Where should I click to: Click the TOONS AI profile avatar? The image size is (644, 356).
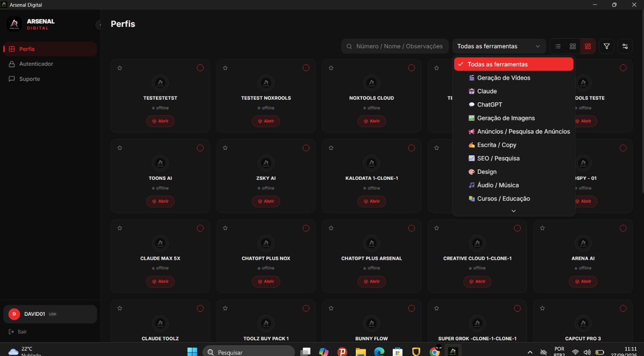pyautogui.click(x=160, y=163)
